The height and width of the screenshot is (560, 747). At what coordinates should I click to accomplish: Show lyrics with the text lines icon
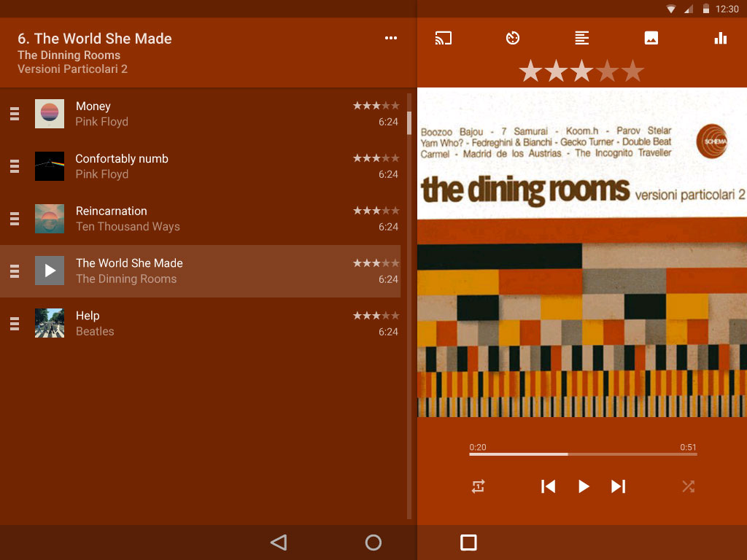pyautogui.click(x=581, y=39)
